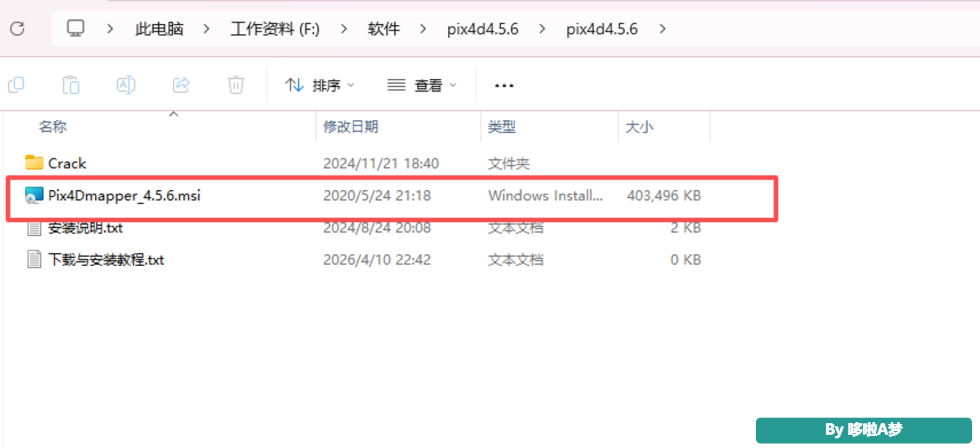The width and height of the screenshot is (980, 448).
Task: Sort files by the 名称 column header
Action: tap(53, 127)
